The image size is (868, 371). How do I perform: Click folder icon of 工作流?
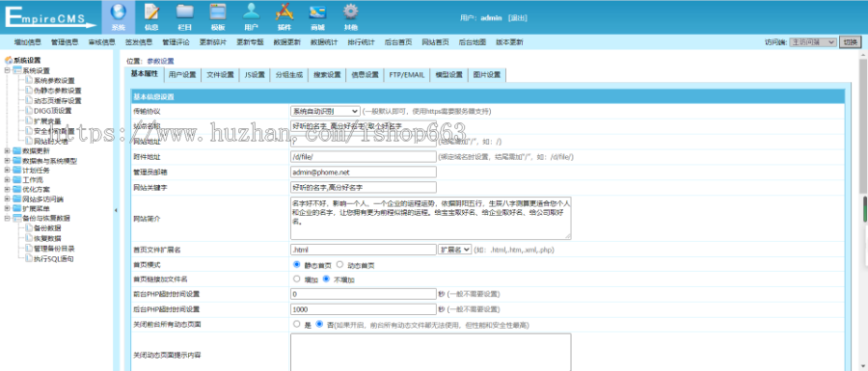(x=17, y=180)
